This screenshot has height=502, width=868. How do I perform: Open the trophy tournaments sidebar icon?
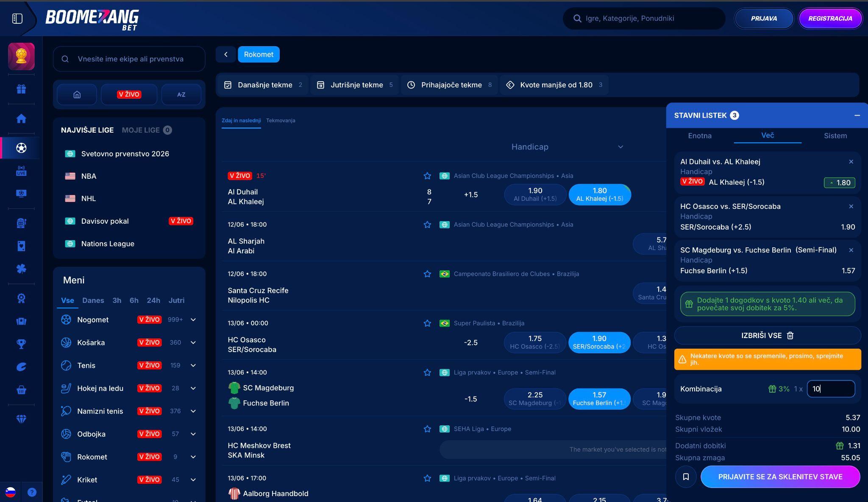pos(21,344)
